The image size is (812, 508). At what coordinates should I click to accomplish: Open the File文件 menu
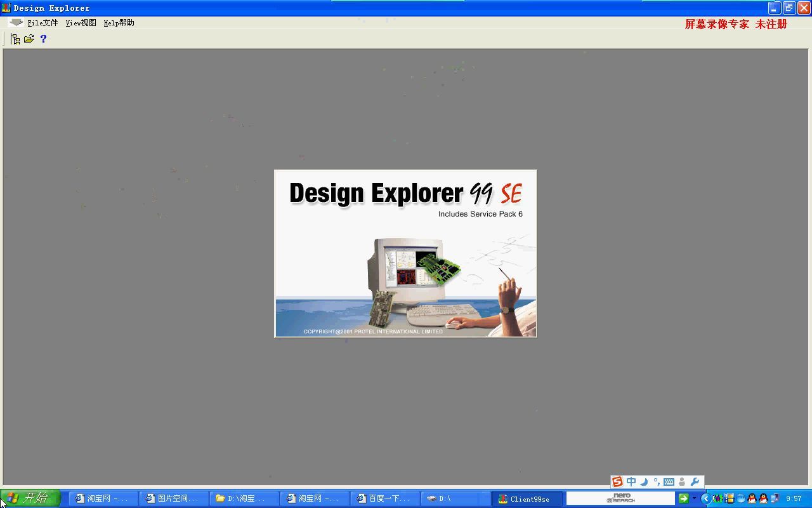coord(43,23)
